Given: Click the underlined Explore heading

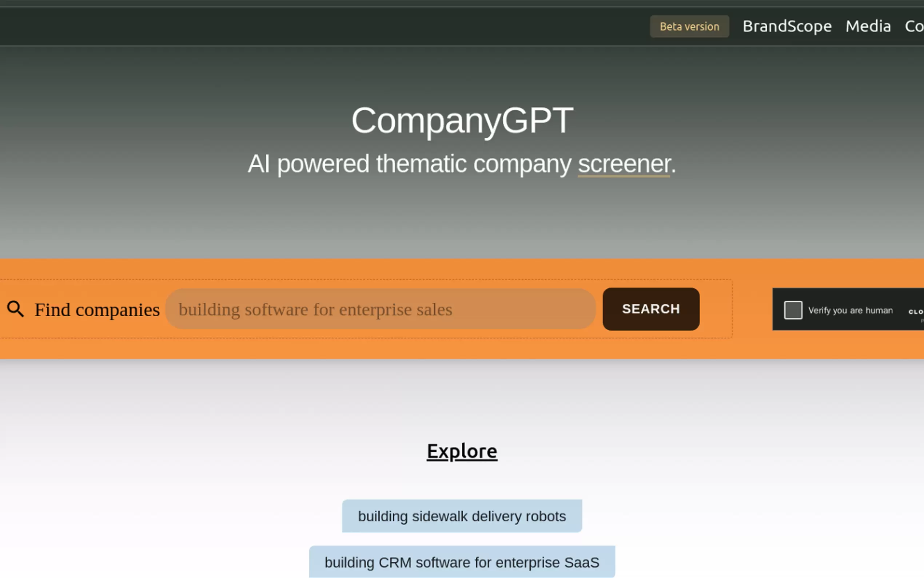Looking at the screenshot, I should click(462, 451).
